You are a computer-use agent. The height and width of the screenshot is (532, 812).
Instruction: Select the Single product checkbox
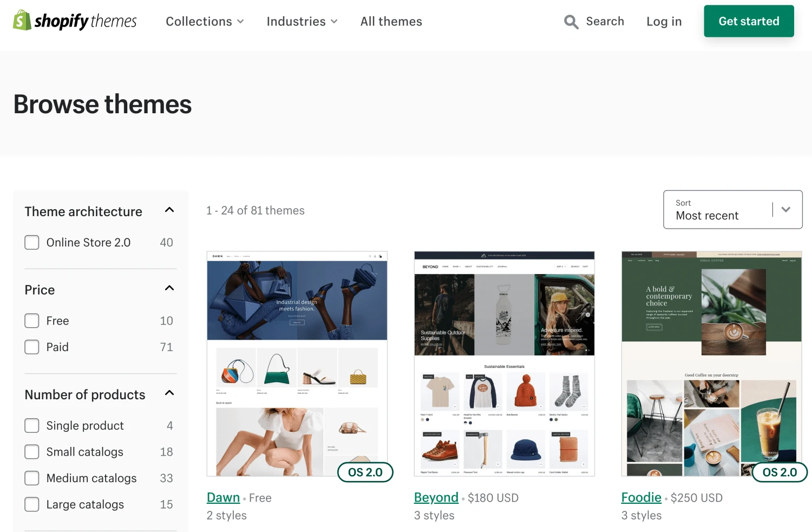pyautogui.click(x=32, y=426)
